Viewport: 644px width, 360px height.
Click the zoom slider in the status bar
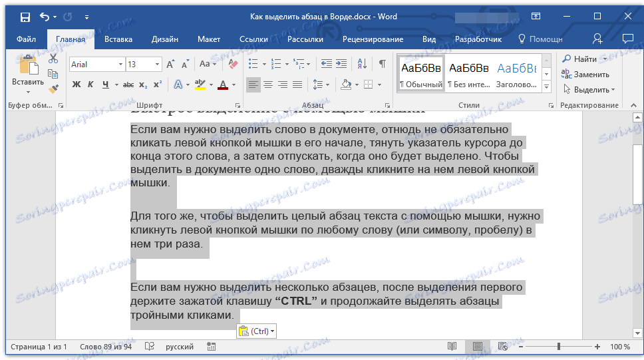pos(558,347)
